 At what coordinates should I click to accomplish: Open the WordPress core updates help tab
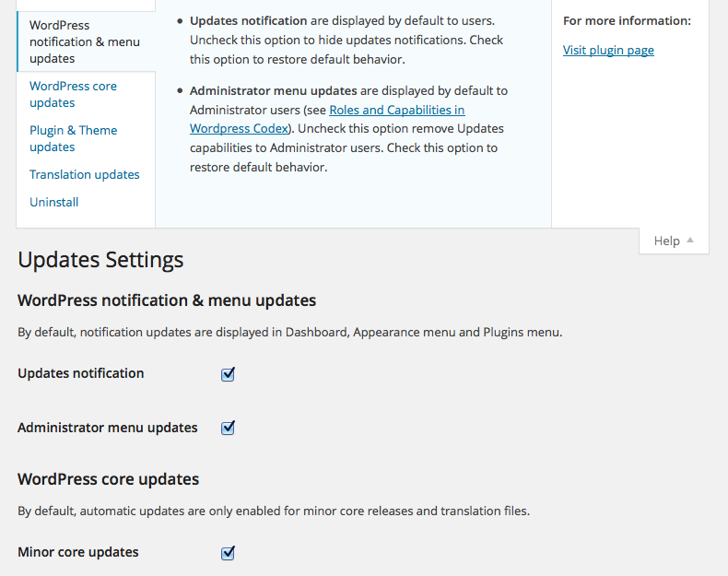pyautogui.click(x=74, y=94)
